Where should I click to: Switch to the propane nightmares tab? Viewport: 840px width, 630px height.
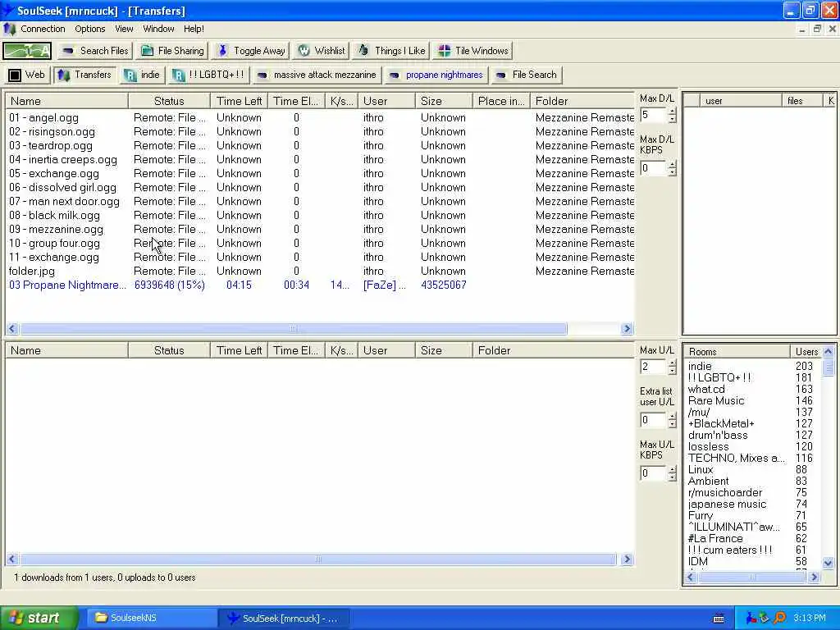click(436, 75)
